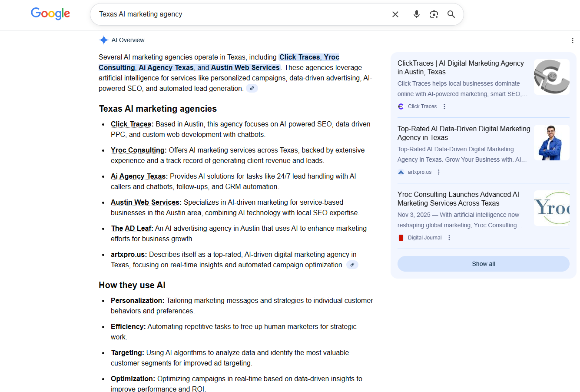Click the artxpro.us source name label
This screenshot has width=580, height=392.
(x=420, y=172)
